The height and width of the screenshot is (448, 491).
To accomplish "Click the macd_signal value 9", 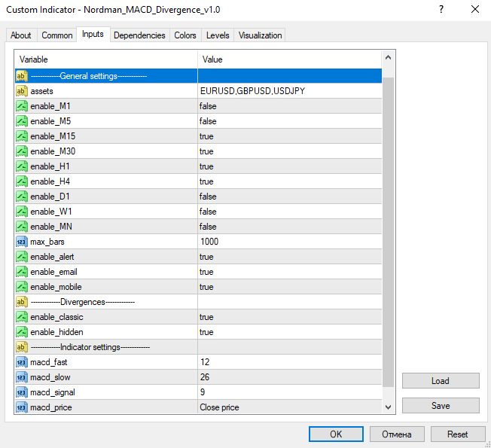I will [x=203, y=392].
